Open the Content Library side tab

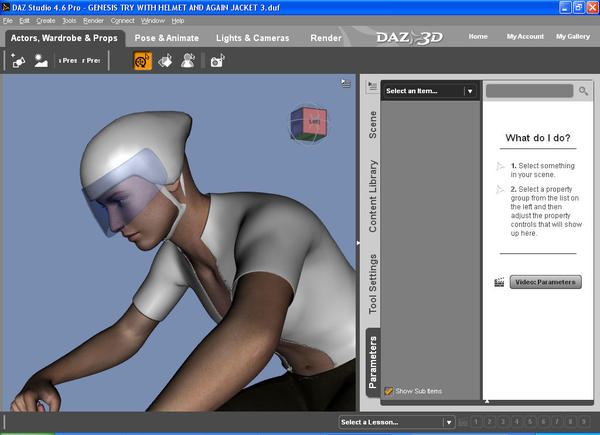(373, 196)
